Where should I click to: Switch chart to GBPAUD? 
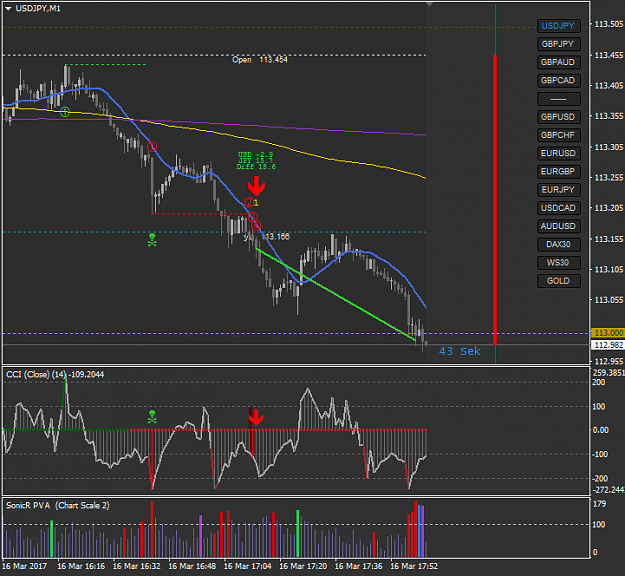558,62
